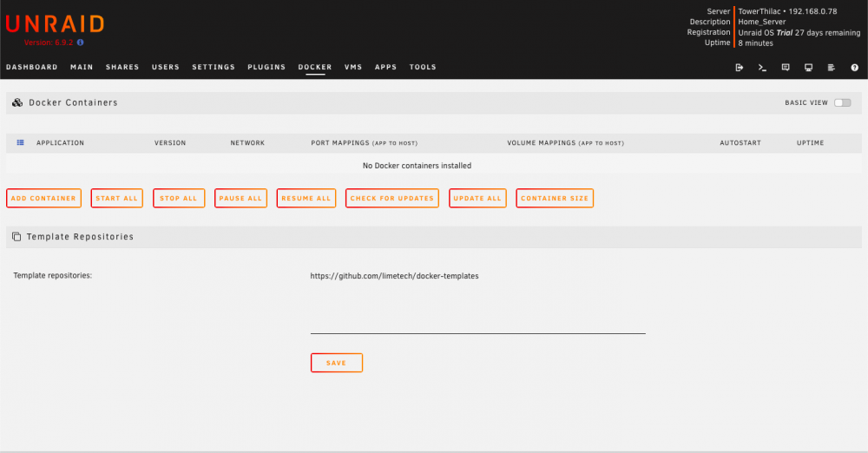Click the Version column header
Viewport: 868px width, 453px height.
pyautogui.click(x=170, y=143)
